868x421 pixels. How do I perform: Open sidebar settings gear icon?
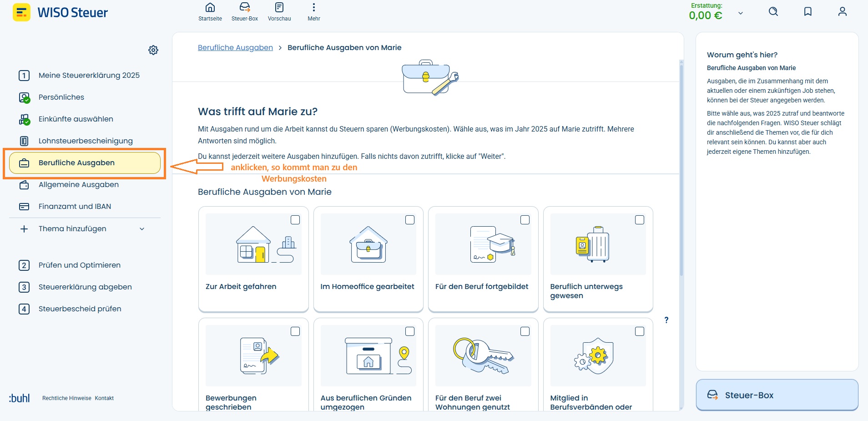153,50
